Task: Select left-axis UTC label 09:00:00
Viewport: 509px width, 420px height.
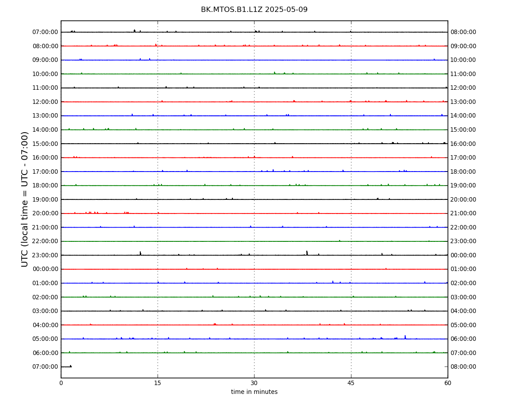Action: (x=45, y=60)
